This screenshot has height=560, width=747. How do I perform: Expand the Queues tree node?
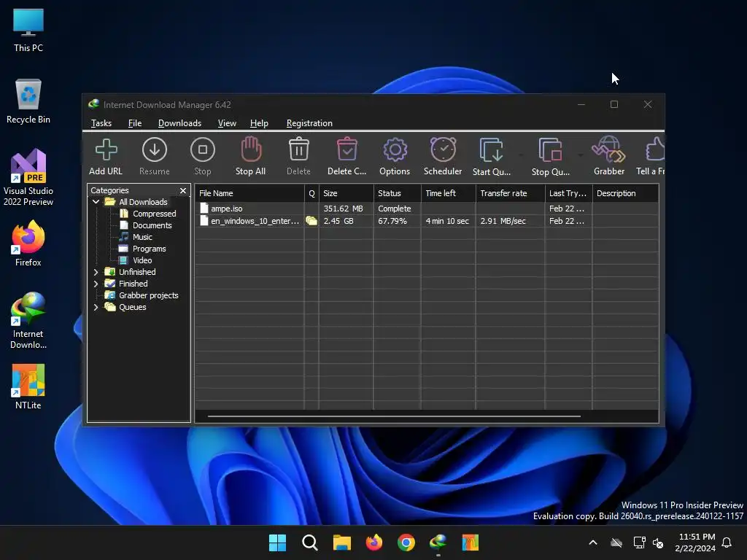click(96, 307)
